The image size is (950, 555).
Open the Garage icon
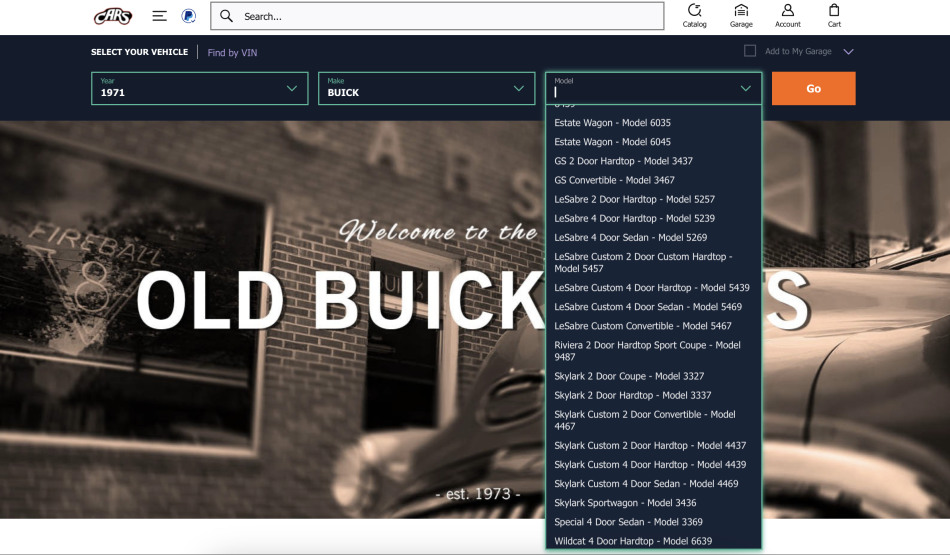click(741, 15)
